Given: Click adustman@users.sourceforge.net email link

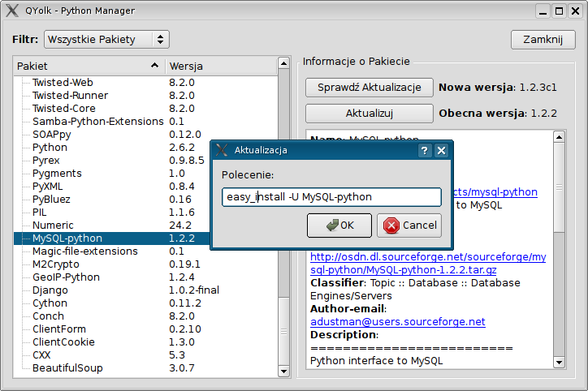Looking at the screenshot, I should coord(398,322).
